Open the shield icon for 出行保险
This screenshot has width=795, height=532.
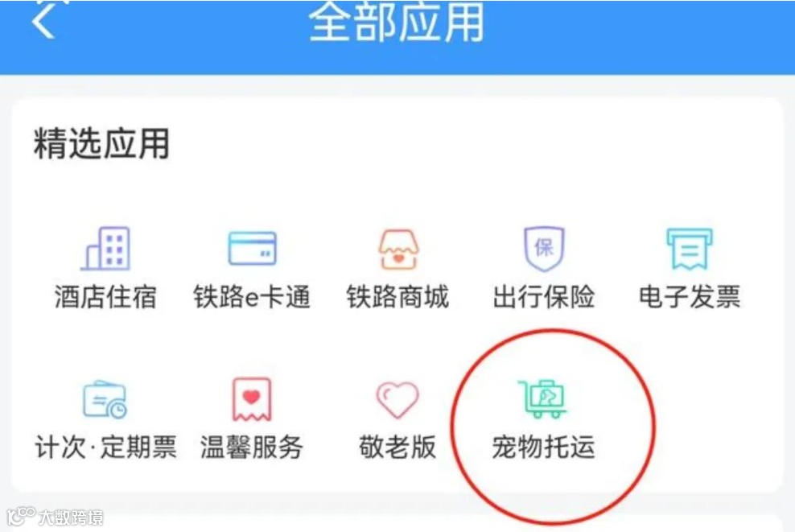pos(543,249)
